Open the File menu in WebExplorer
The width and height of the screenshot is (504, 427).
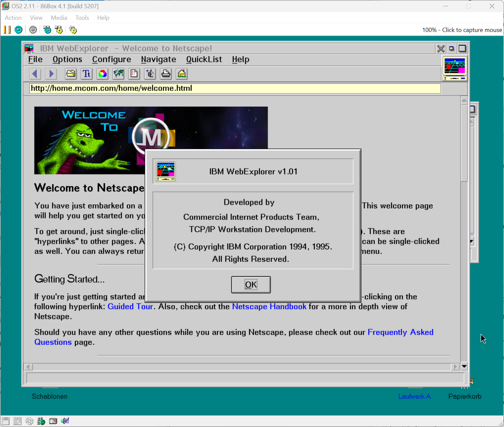tap(35, 60)
